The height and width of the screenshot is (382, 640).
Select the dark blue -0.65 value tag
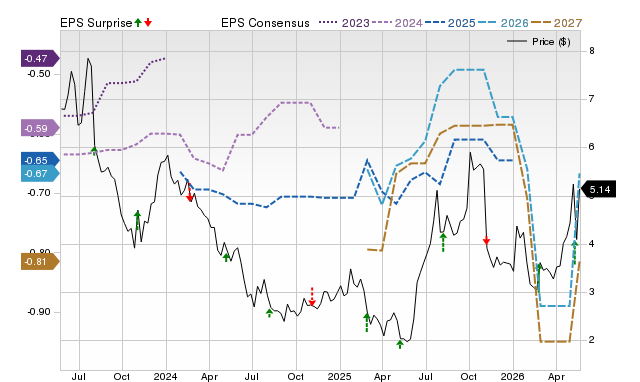tap(40, 160)
